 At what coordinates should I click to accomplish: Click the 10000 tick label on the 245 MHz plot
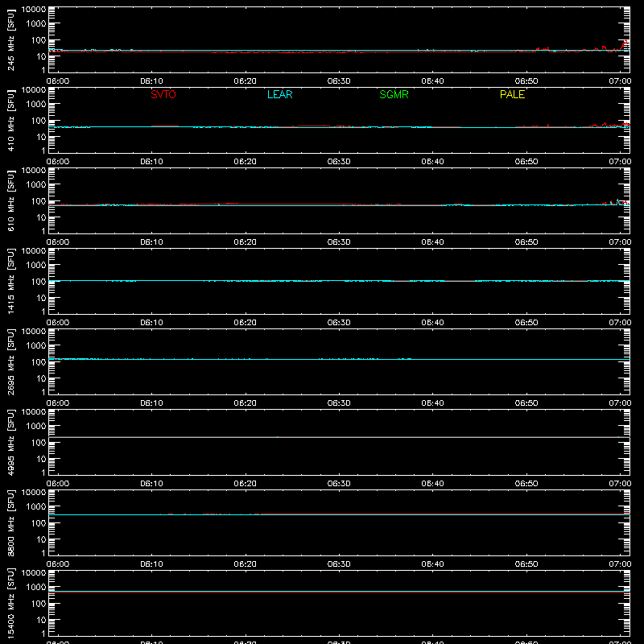click(34, 10)
